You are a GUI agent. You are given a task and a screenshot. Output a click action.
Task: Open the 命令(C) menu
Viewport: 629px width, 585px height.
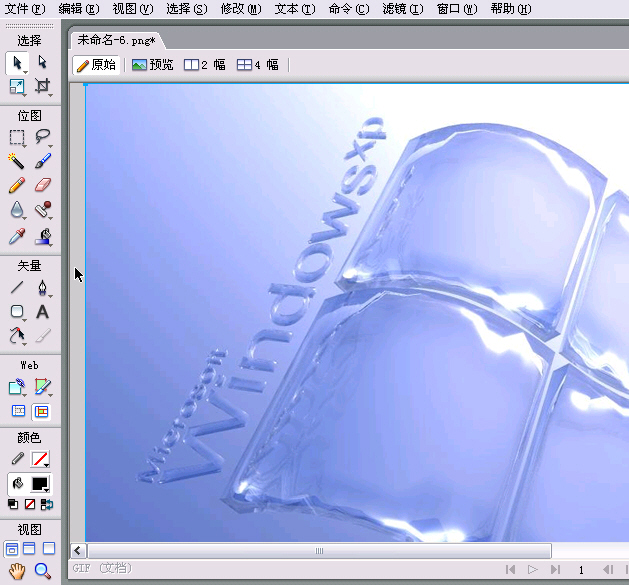[x=349, y=8]
